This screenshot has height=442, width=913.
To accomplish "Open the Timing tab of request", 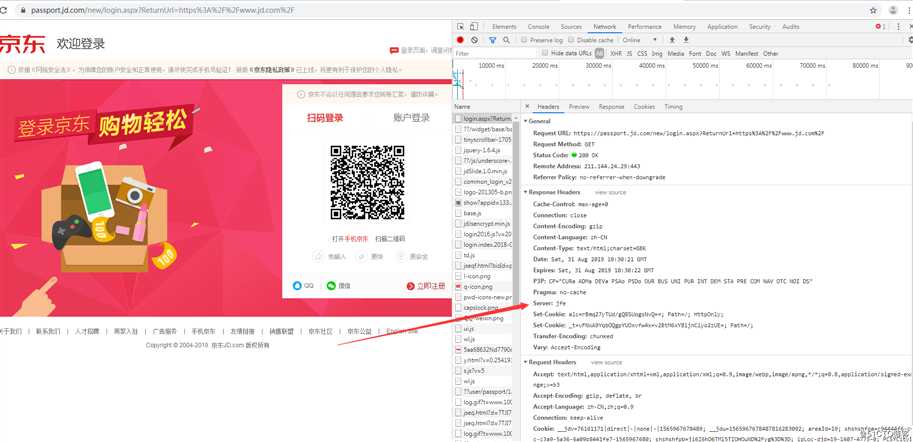I will (673, 107).
